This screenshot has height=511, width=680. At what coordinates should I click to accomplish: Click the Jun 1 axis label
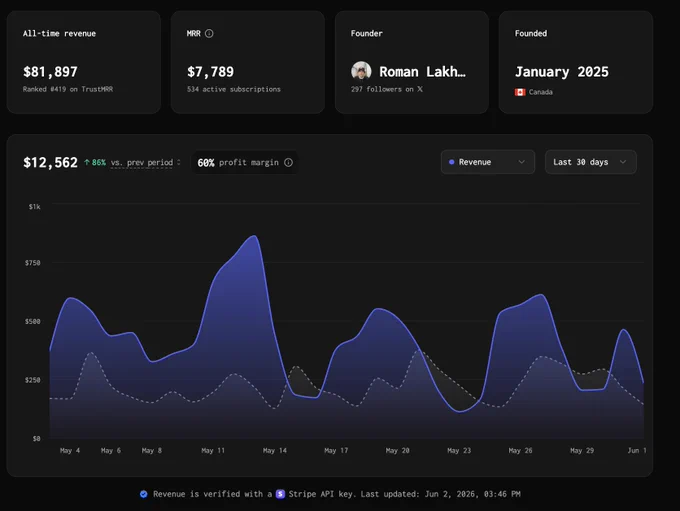[637, 450]
